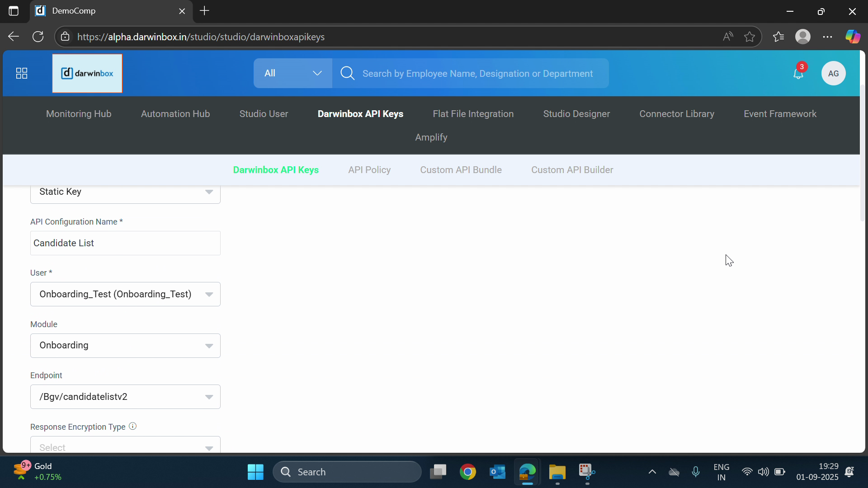Open the AG user avatar menu

pyautogui.click(x=833, y=74)
